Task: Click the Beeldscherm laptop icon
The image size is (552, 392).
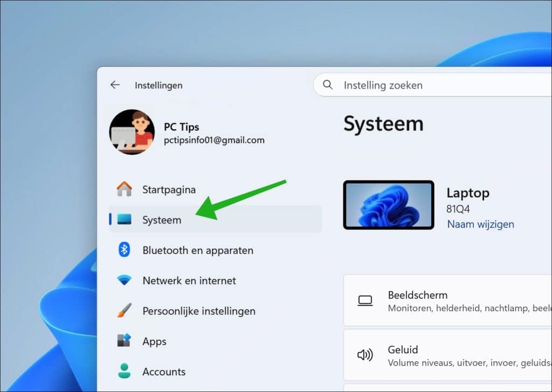Action: tap(365, 300)
